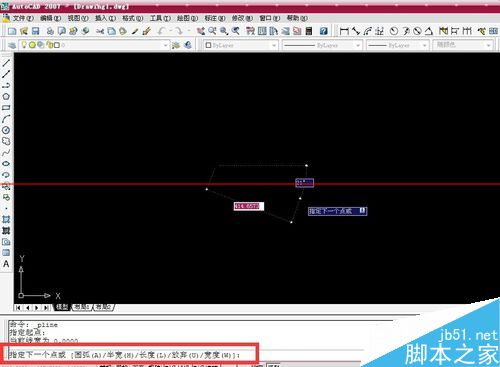Screen dimensions: 500x367
Task: Select the Linear dimension tool
Action: (344, 31)
